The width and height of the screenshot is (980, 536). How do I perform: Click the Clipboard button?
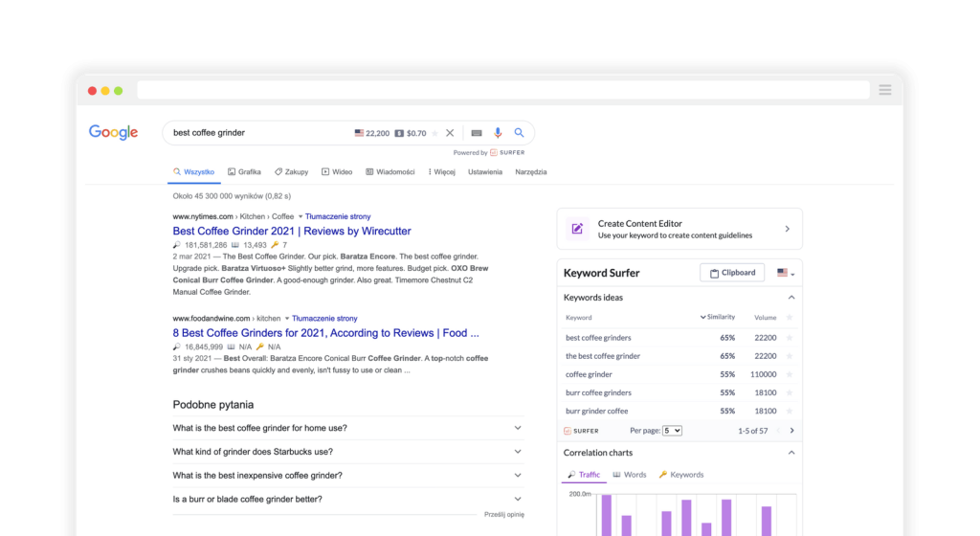coord(732,273)
